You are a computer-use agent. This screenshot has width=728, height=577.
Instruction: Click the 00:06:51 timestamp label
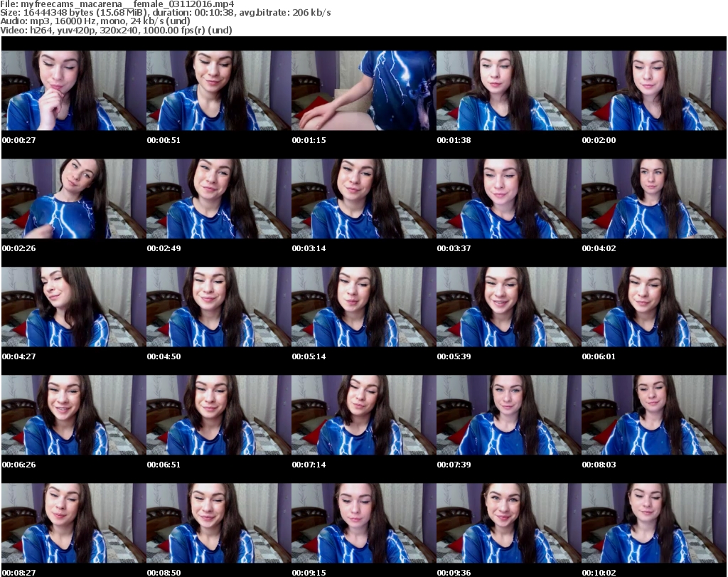point(164,465)
